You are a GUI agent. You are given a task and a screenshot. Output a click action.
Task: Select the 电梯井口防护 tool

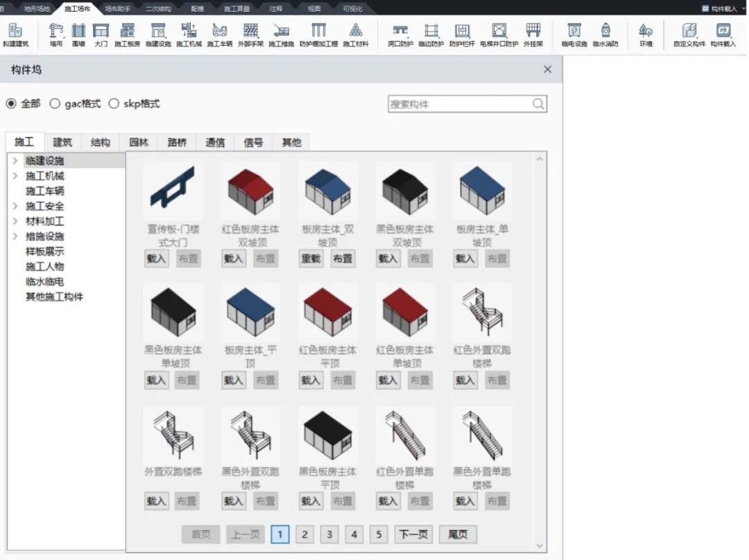499,35
